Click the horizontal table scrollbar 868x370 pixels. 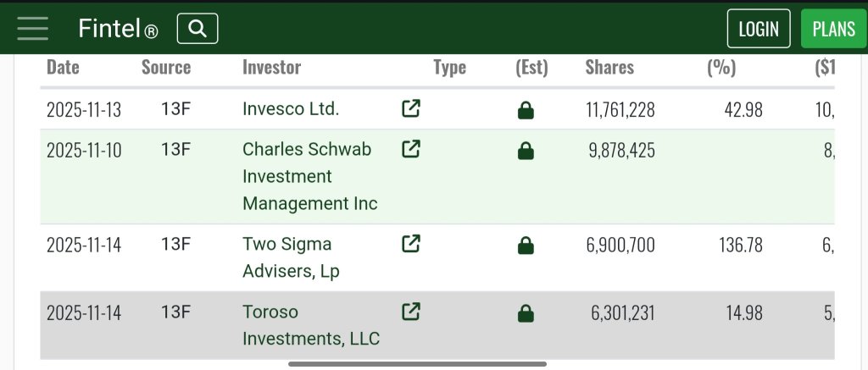[417, 364]
